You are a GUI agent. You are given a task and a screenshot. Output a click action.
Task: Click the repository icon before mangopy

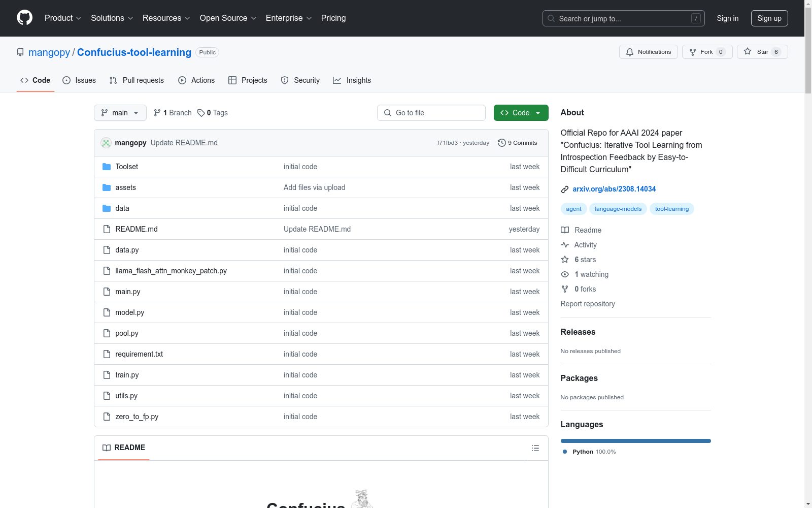click(20, 52)
